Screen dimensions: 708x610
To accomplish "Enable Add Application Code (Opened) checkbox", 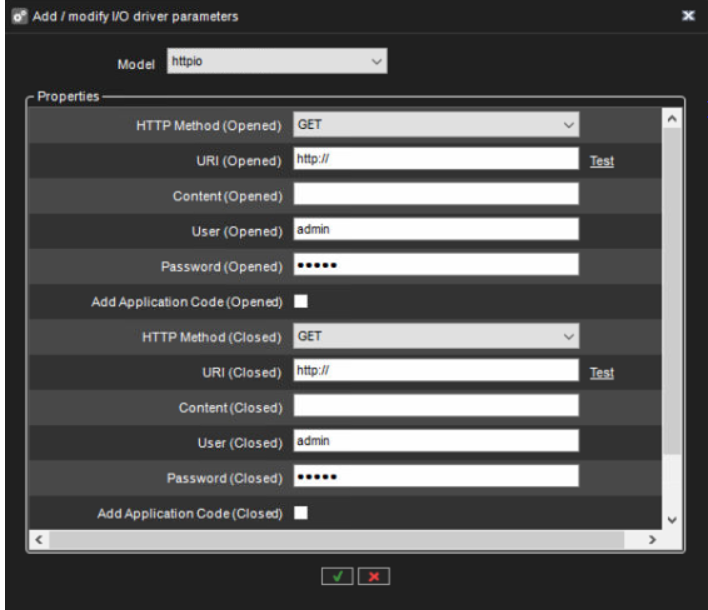I will click(x=300, y=301).
